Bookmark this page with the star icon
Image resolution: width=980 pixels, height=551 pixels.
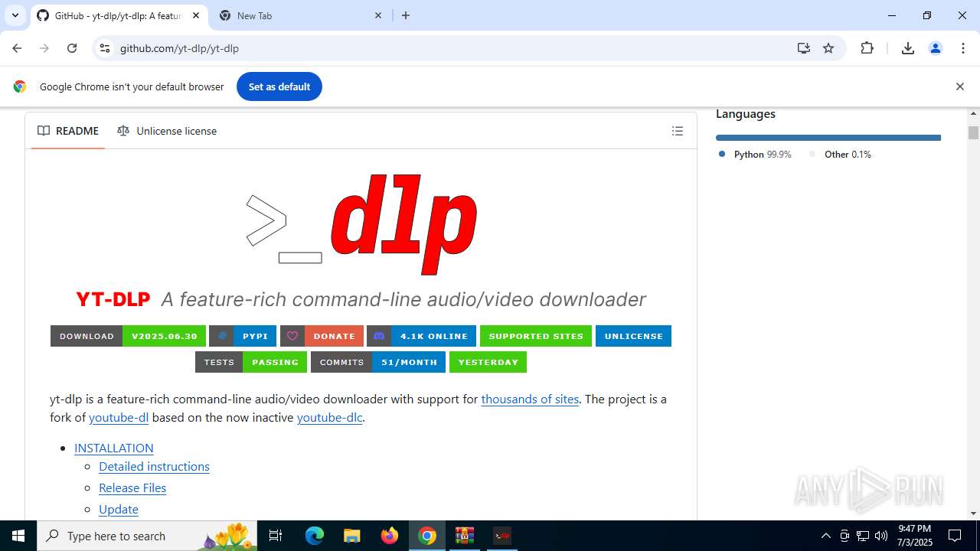tap(828, 48)
